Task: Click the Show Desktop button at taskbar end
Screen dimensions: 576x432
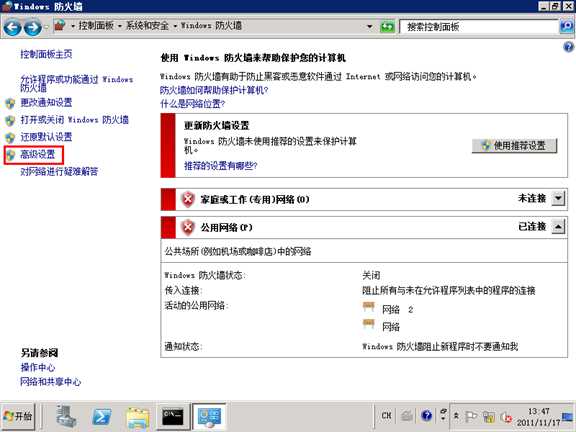Action: (x=568, y=417)
